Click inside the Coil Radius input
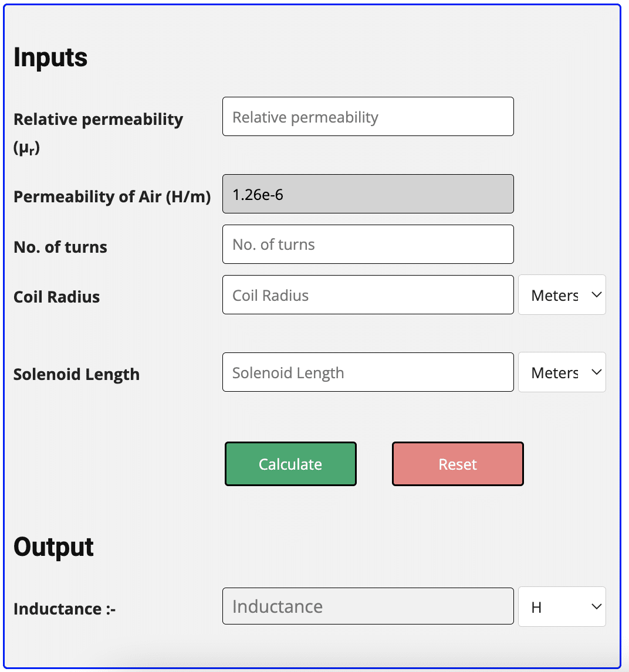The image size is (629, 672). tap(368, 294)
